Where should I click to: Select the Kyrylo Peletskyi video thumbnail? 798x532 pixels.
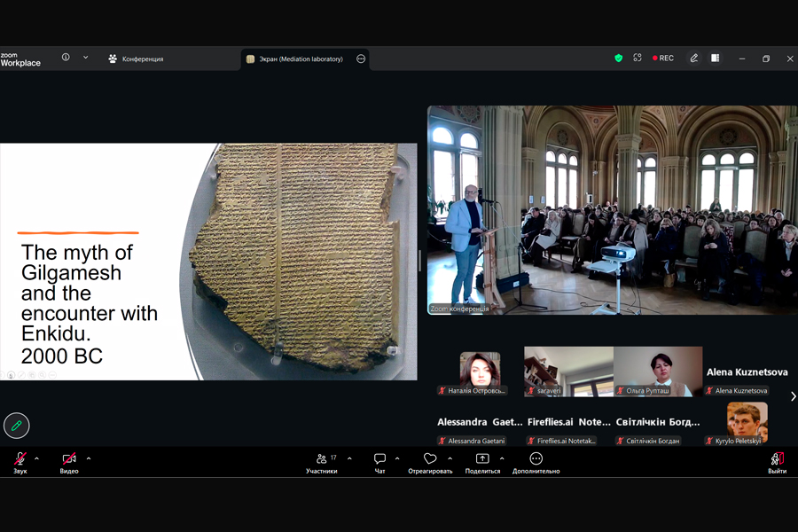click(747, 422)
